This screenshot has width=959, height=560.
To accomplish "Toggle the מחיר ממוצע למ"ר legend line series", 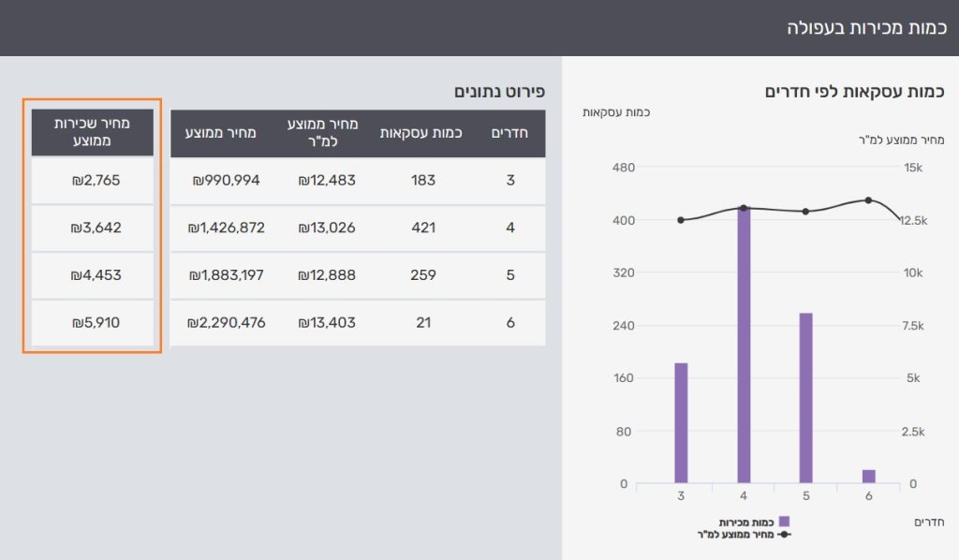I will pyautogui.click(x=741, y=534).
